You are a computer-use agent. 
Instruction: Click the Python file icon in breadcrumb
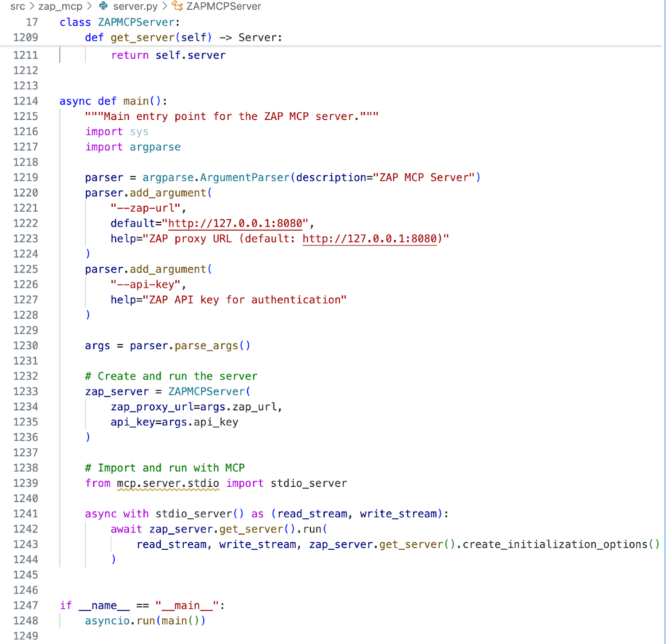103,7
